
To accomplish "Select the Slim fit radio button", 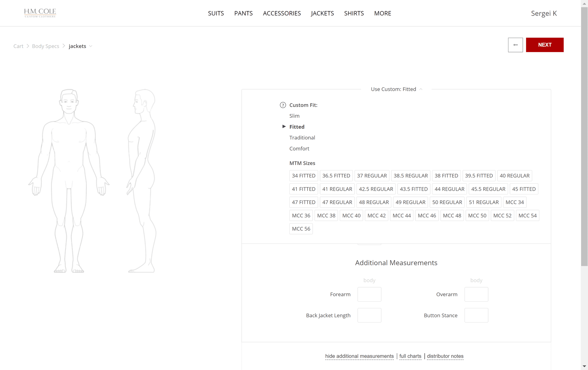I will pos(294,116).
